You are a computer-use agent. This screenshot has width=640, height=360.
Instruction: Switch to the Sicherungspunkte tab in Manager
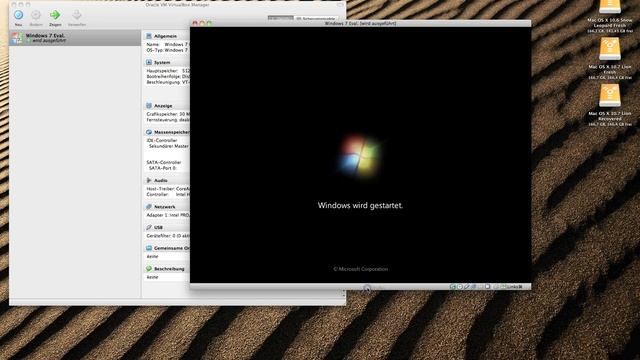(x=316, y=19)
